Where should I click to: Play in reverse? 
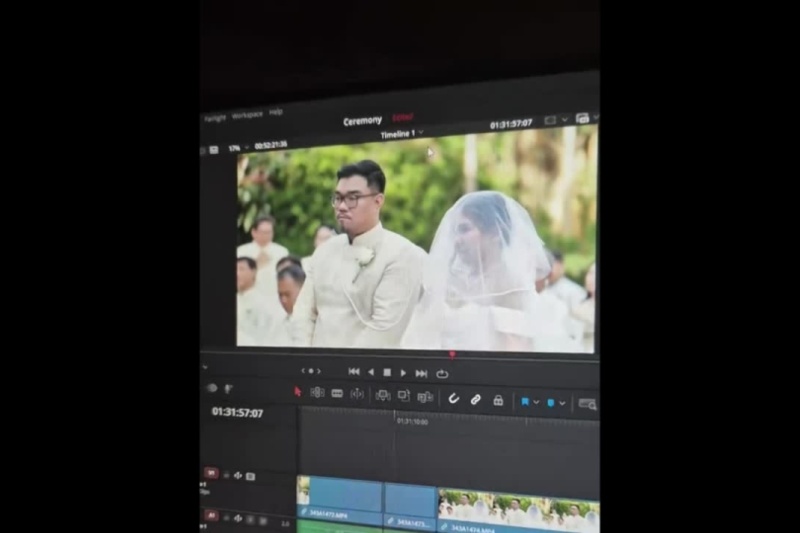(371, 372)
